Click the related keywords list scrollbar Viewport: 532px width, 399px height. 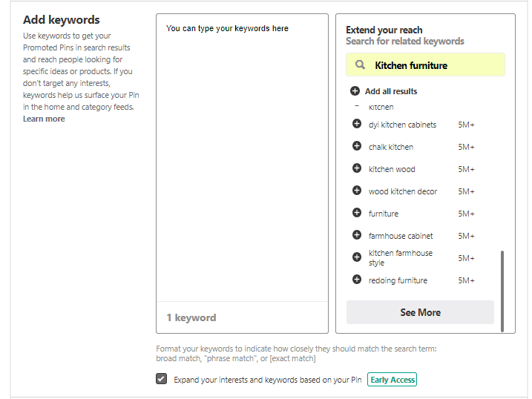[x=502, y=291]
